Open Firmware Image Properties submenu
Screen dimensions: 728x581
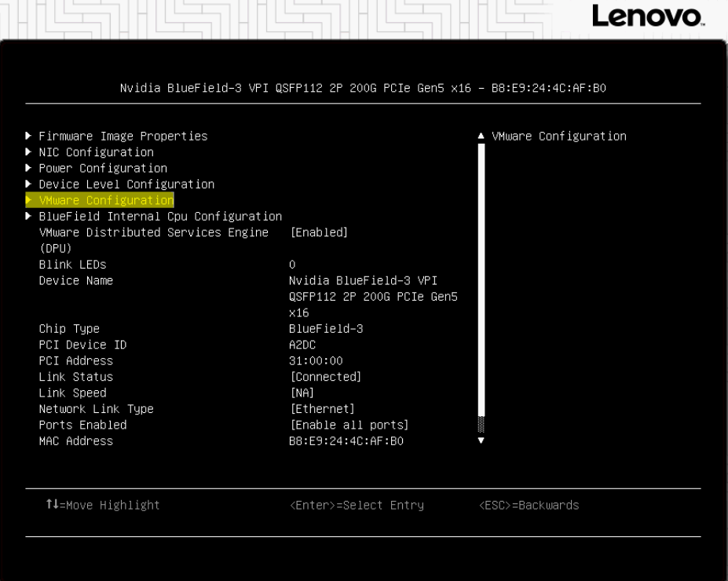click(123, 136)
